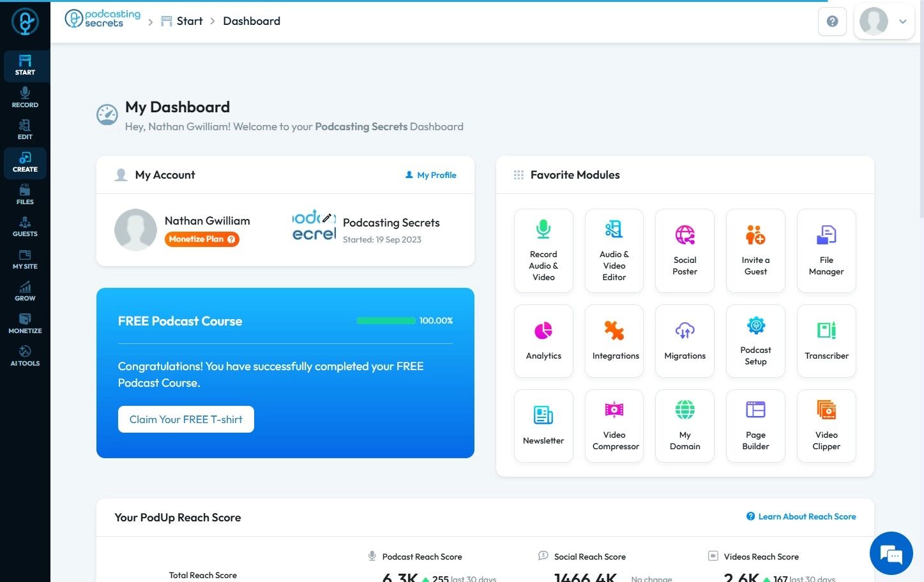Open the Guests sidebar section

pyautogui.click(x=25, y=227)
